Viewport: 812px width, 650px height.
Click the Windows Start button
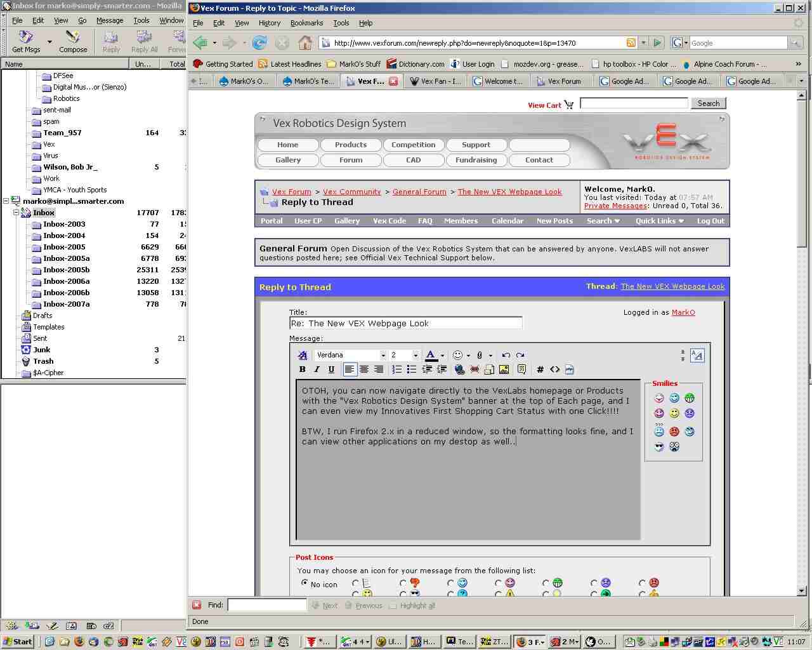17,642
